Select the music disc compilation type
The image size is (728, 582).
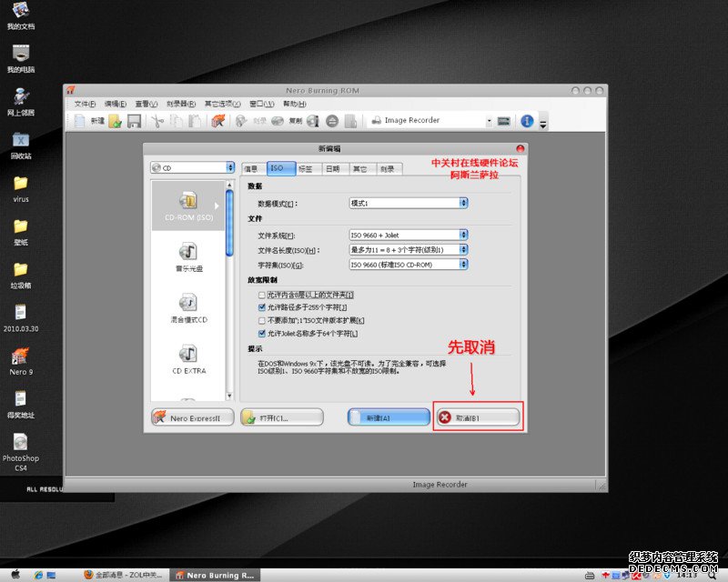(x=188, y=256)
